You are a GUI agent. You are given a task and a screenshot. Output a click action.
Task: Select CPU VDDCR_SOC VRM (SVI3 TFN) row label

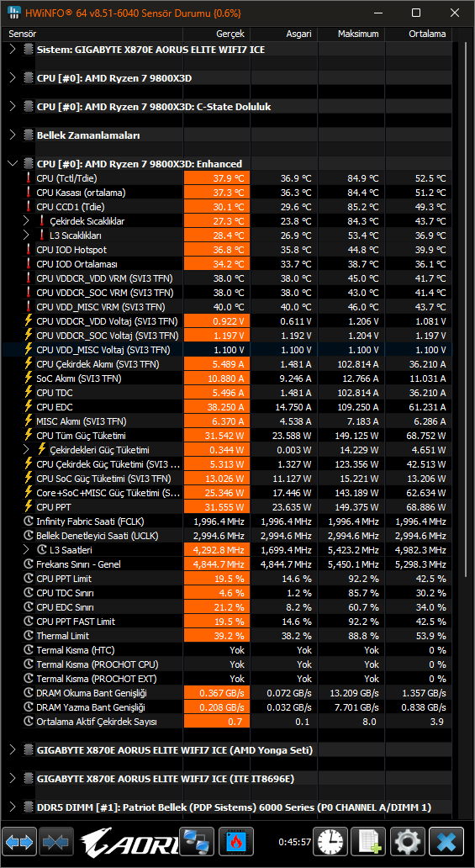pos(104,293)
